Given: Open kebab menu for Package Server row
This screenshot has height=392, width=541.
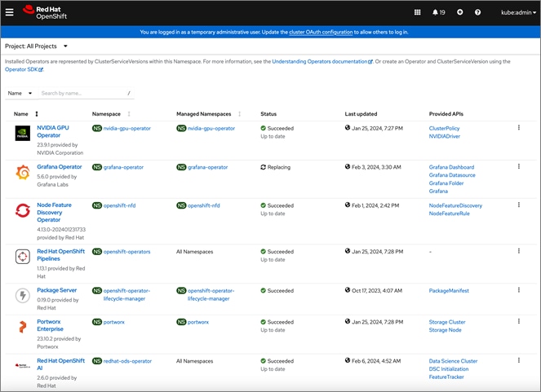Looking at the screenshot, I should pyautogui.click(x=519, y=290).
